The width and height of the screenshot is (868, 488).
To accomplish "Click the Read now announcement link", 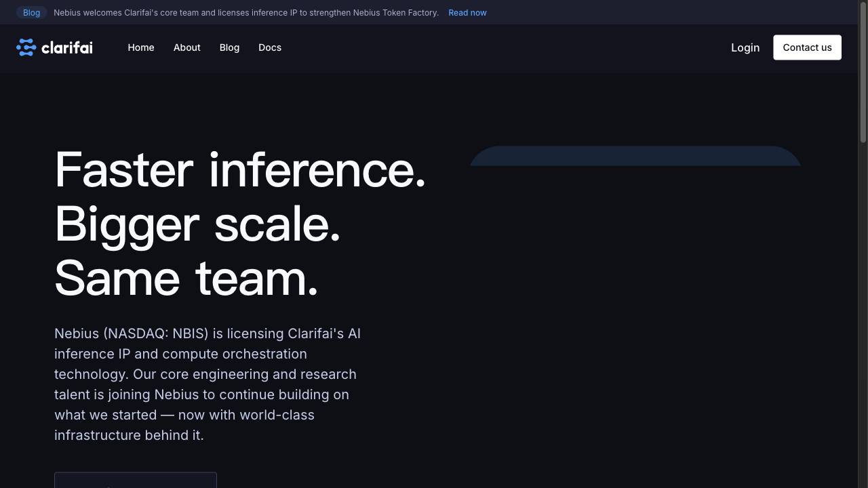I will click(x=467, y=13).
